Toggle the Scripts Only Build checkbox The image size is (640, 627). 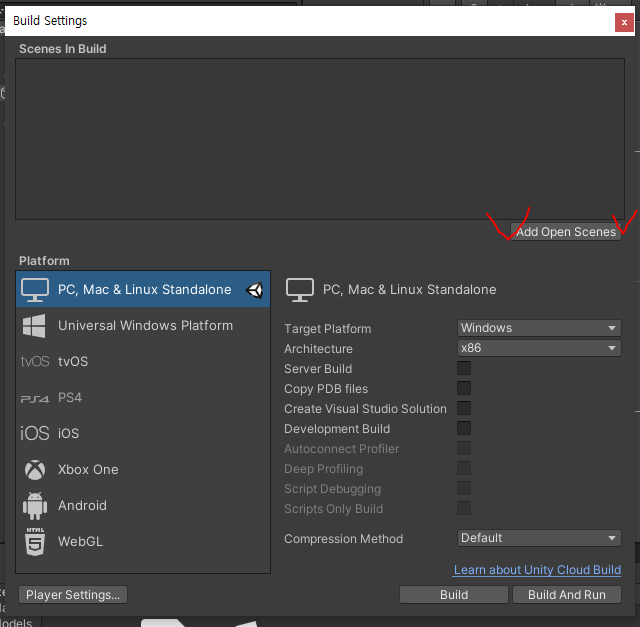tap(464, 508)
